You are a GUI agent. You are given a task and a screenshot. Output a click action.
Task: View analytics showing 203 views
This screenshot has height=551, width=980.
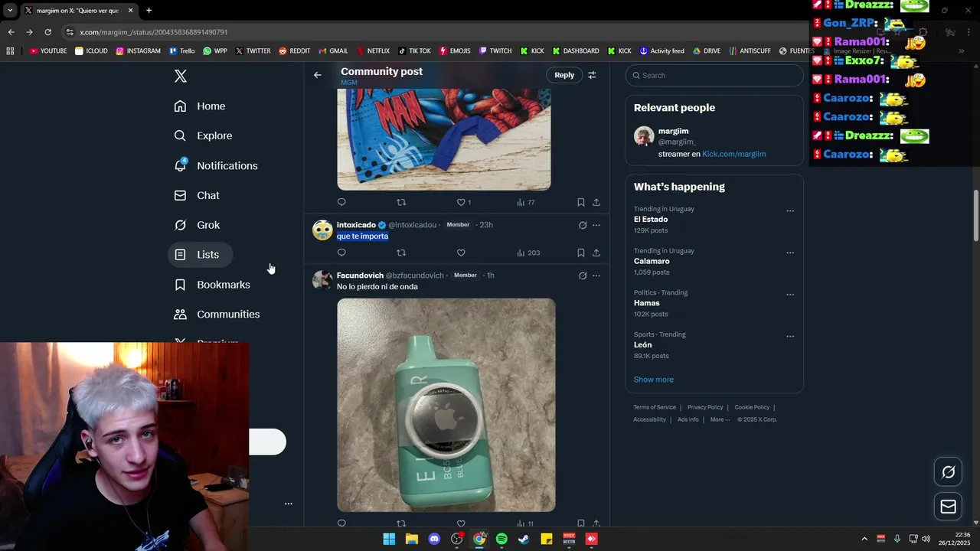pyautogui.click(x=528, y=253)
